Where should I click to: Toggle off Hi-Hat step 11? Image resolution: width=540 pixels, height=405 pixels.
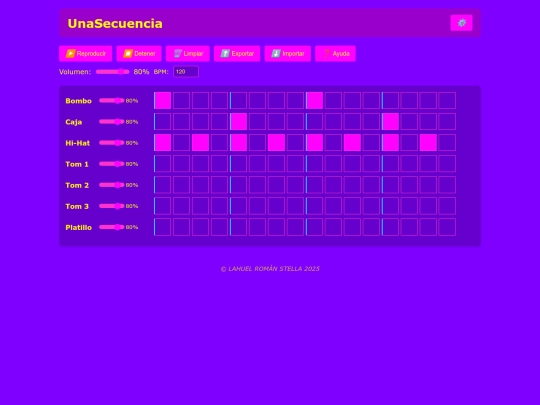[352, 143]
